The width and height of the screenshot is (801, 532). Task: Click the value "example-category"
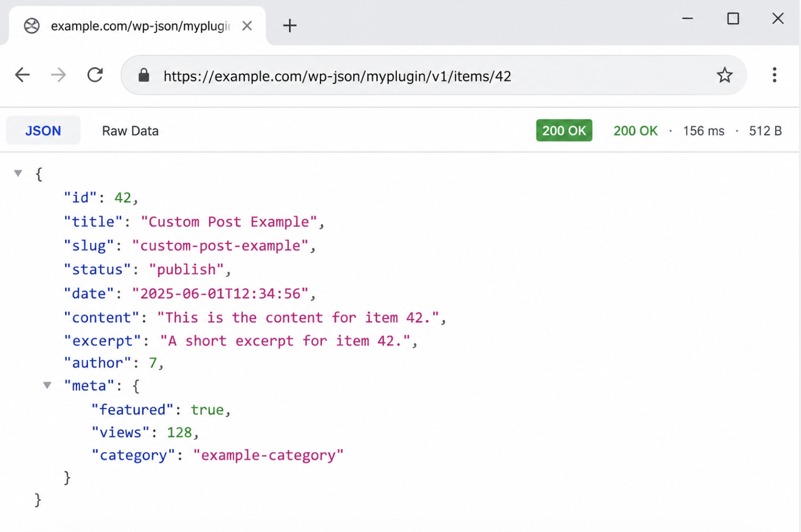pos(268,455)
